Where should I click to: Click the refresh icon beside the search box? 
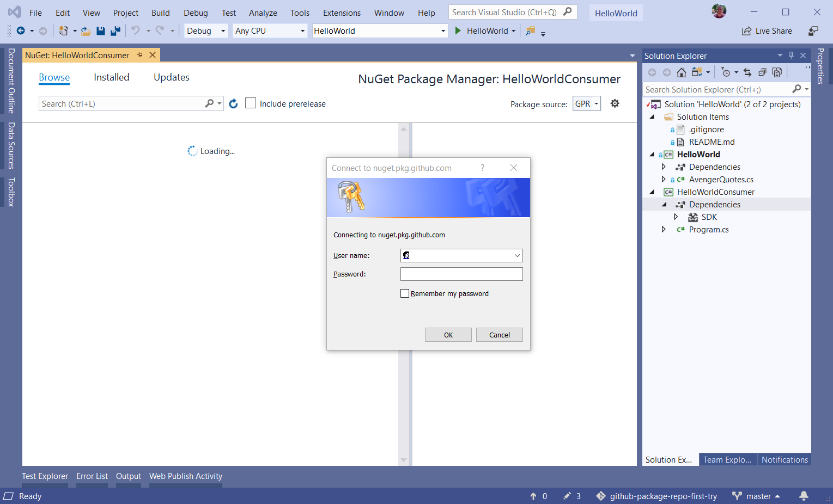pyautogui.click(x=233, y=103)
